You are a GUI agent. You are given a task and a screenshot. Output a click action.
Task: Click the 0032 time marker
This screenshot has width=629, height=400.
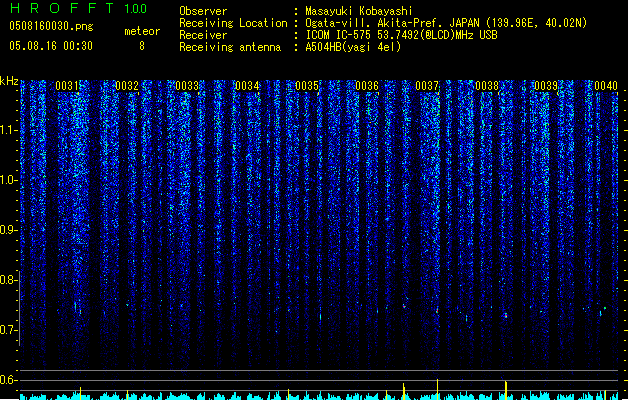click(127, 86)
